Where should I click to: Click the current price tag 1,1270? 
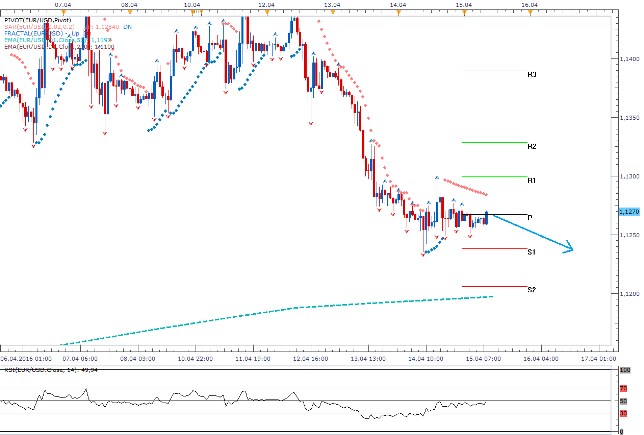629,212
